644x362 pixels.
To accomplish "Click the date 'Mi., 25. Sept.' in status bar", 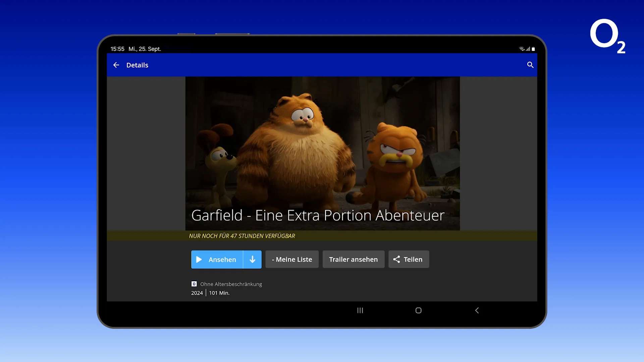I will tap(145, 49).
